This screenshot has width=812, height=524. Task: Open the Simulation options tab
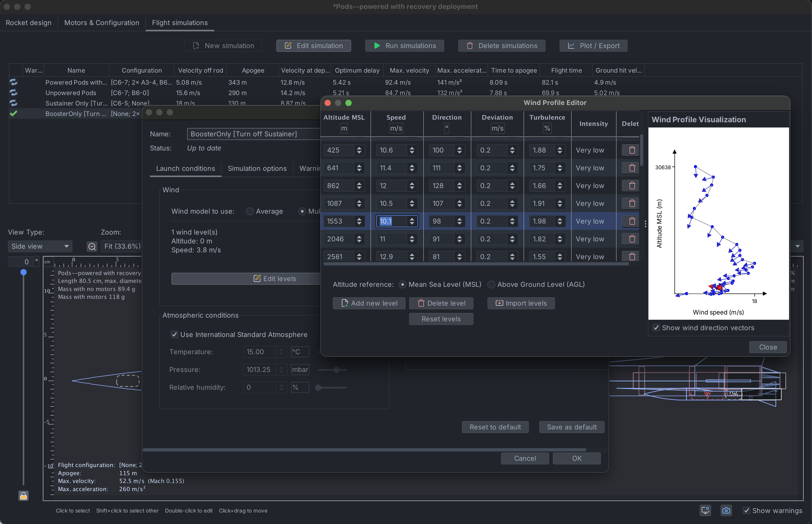point(257,168)
